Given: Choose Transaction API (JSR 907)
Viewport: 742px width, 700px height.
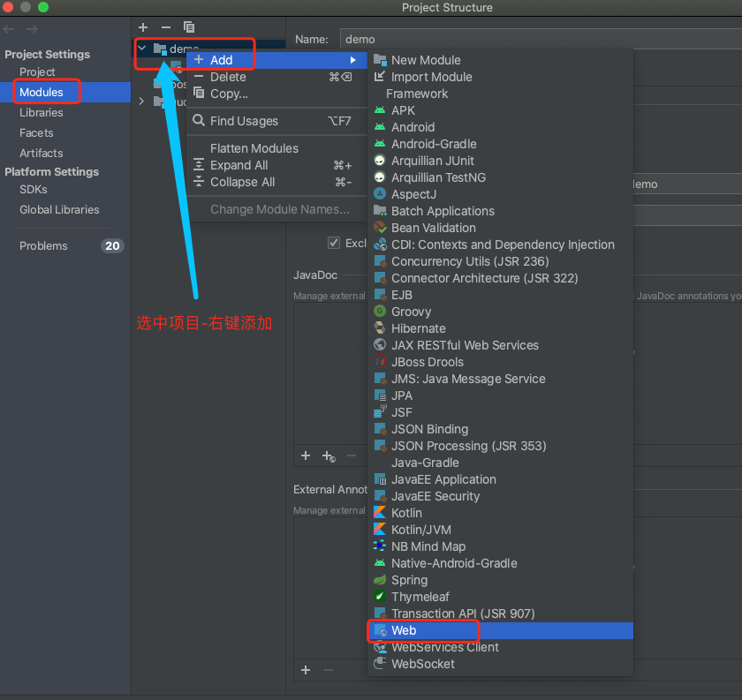Looking at the screenshot, I should coord(500,613).
